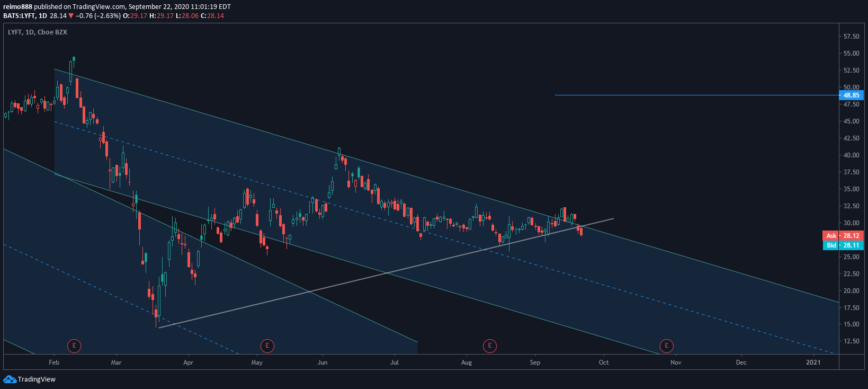The width and height of the screenshot is (868, 389).
Task: Click the 35.00 price axis label
Action: point(852,189)
